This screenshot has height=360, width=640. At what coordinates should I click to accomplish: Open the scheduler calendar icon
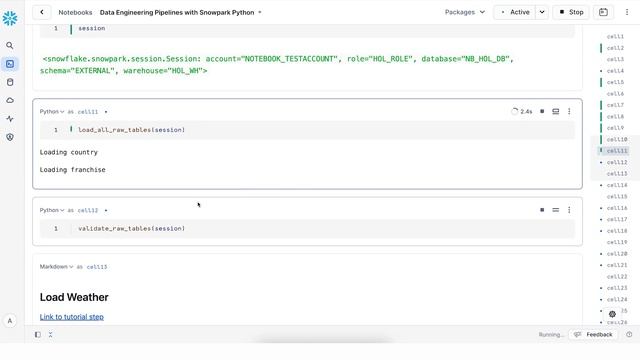pos(603,12)
